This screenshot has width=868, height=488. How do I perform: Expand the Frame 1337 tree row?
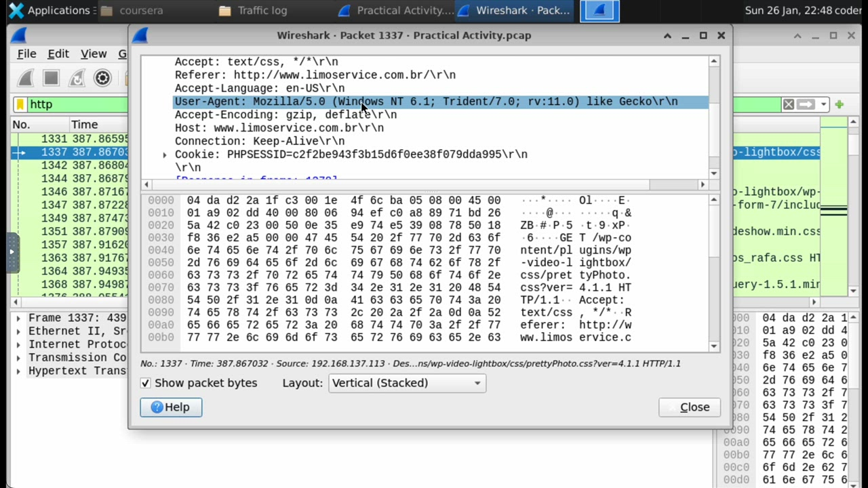[18, 318]
